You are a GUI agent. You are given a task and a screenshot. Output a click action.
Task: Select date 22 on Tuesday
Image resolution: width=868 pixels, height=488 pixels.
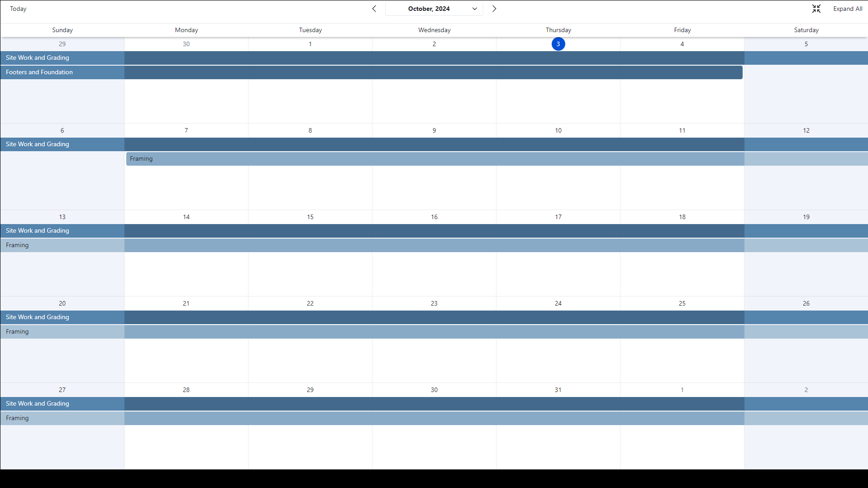(x=310, y=303)
